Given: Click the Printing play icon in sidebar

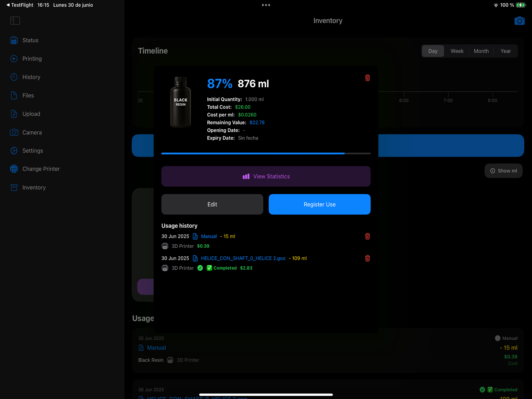Looking at the screenshot, I should pyautogui.click(x=14, y=59).
